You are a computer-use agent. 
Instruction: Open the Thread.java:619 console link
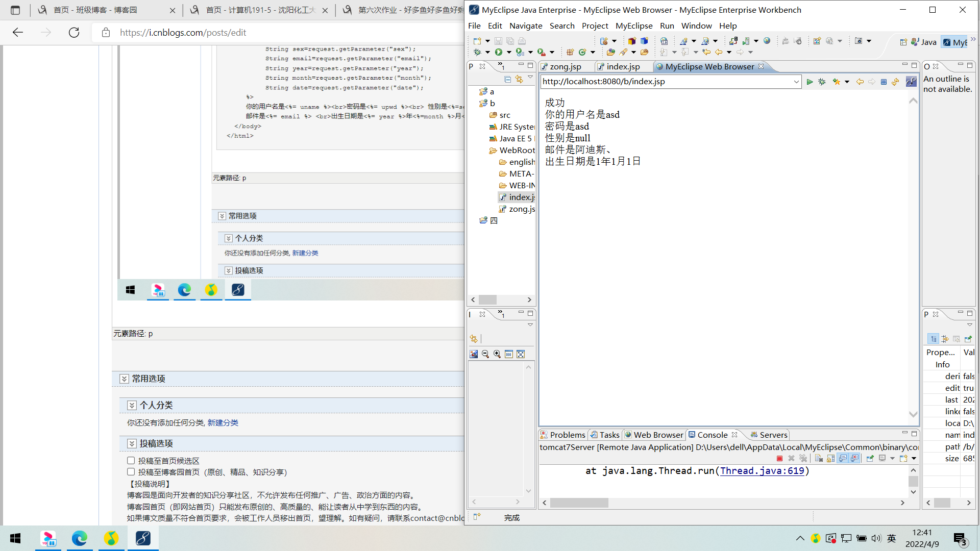pos(762,470)
